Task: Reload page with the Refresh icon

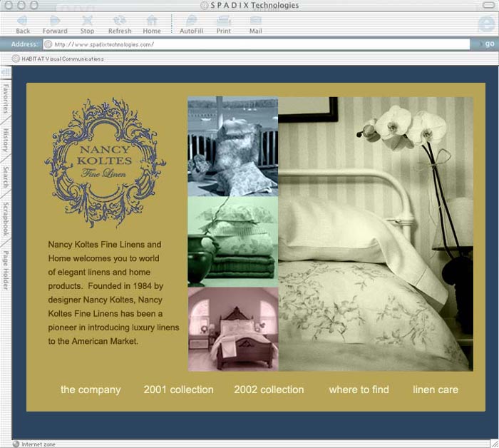Action: [120, 24]
